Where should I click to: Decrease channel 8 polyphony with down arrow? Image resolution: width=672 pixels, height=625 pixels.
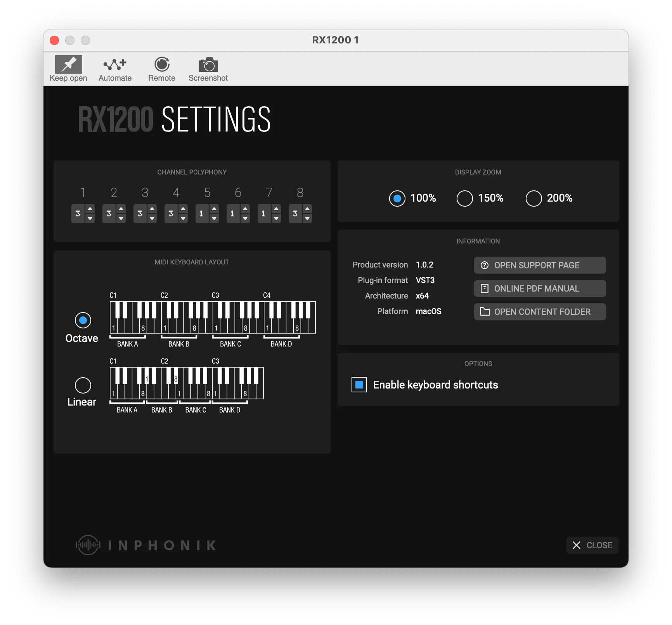(x=307, y=218)
